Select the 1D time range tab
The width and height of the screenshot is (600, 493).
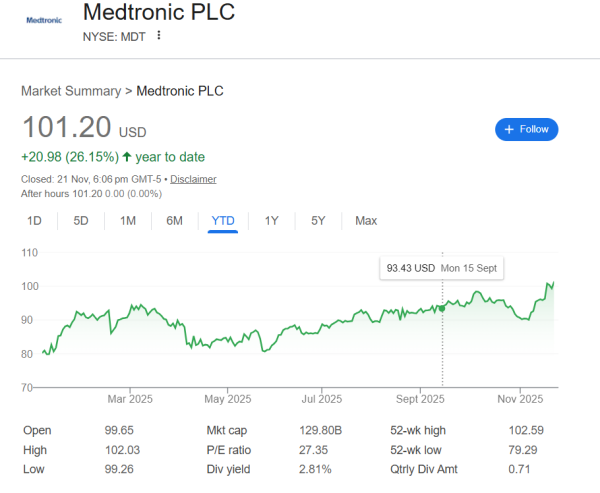tap(34, 220)
